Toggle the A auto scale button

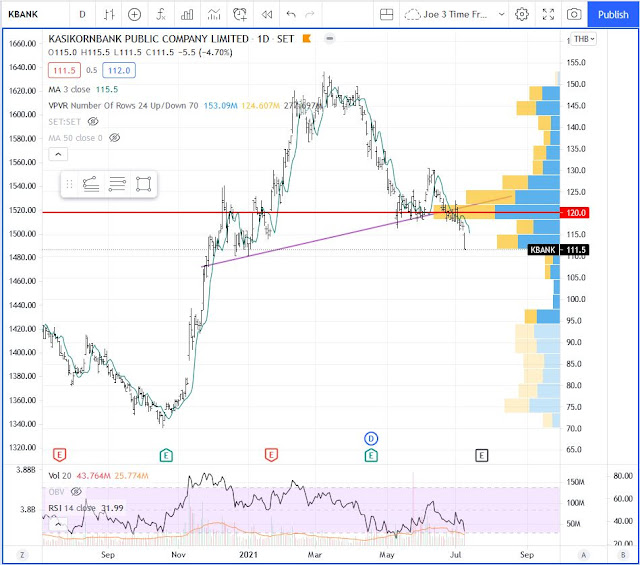pyautogui.click(x=583, y=555)
